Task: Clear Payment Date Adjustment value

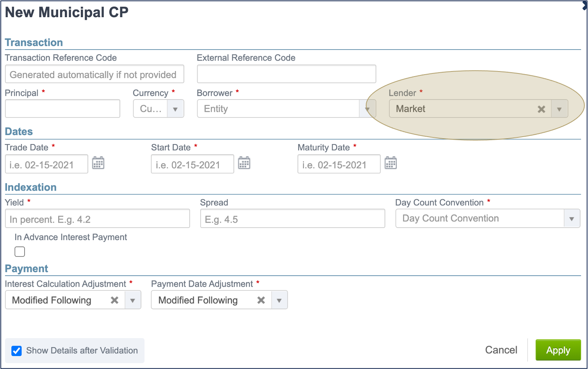Action: (x=261, y=300)
